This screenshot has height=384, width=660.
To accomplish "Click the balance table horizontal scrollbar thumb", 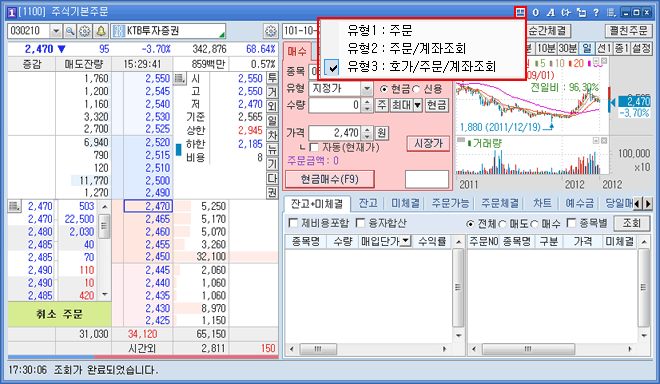I will point(318,349).
